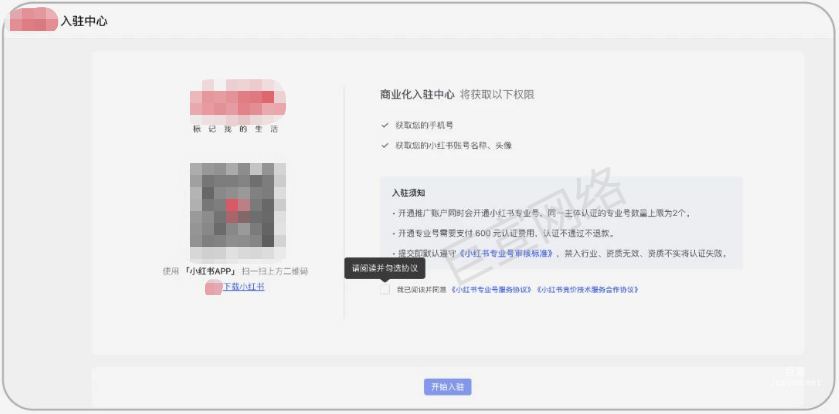Click the pixelated QR code image
The height and width of the screenshot is (414, 839).
[x=238, y=210]
